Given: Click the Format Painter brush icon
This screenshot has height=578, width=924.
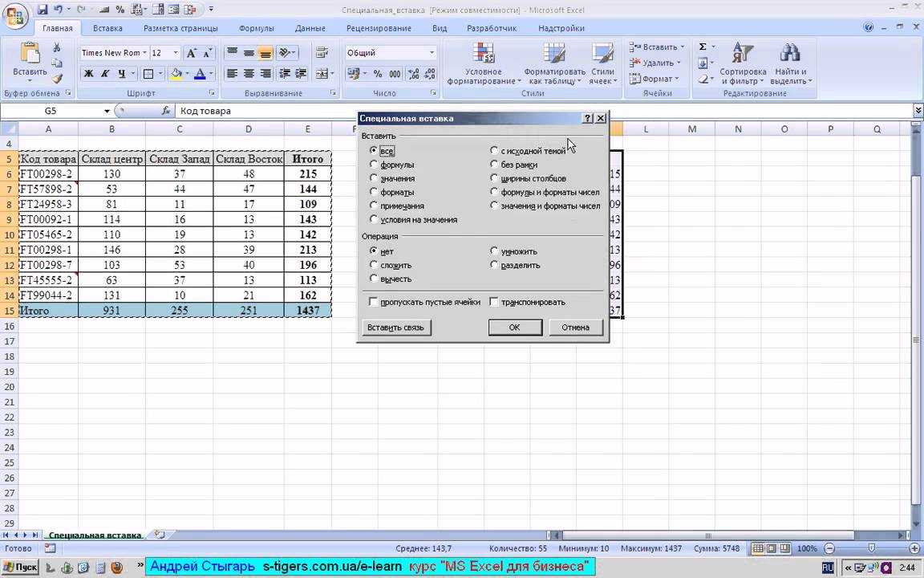Looking at the screenshot, I should coord(57,79).
